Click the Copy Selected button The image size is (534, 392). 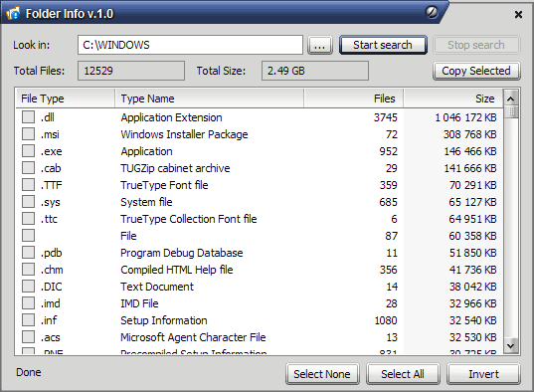(476, 71)
